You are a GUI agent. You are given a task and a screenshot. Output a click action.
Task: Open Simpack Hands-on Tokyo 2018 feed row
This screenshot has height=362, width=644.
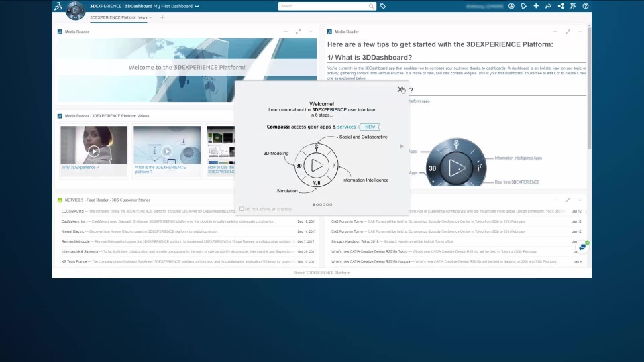click(457, 242)
